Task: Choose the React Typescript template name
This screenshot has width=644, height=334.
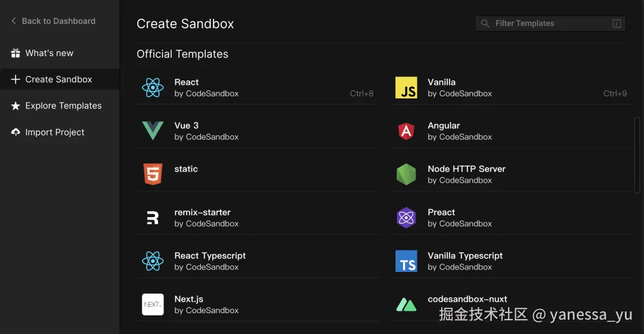Action: 210,256
